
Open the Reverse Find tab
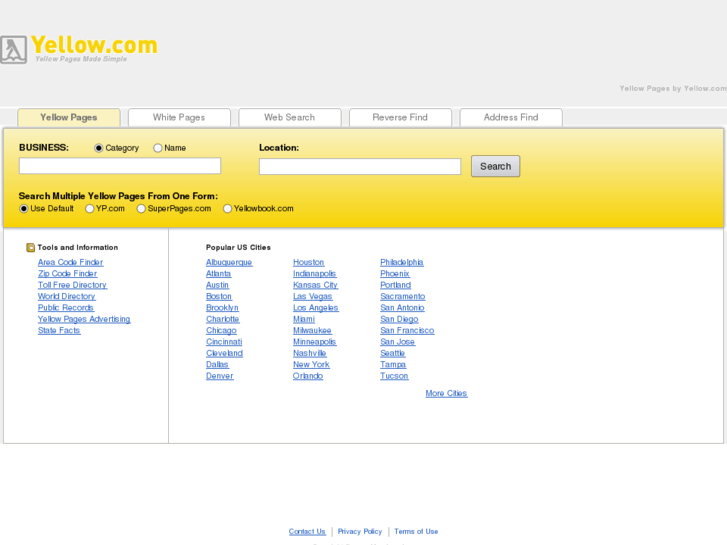tap(400, 117)
